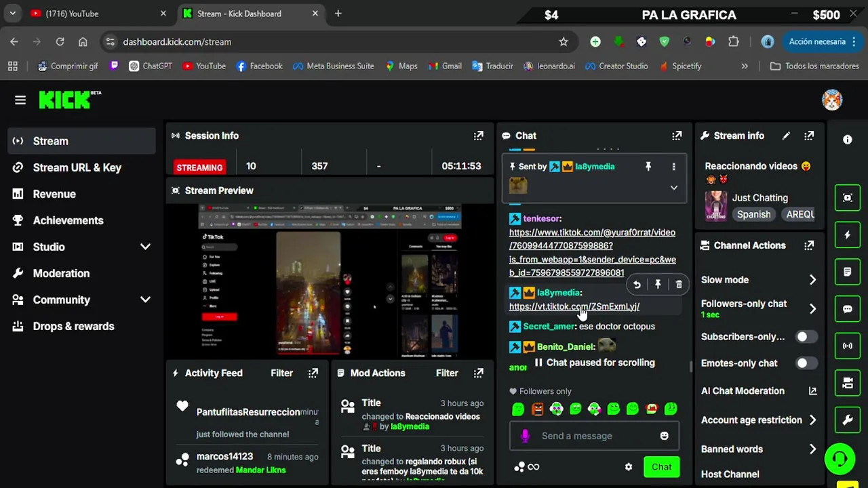Unpin the pinned chat message

pos(648,166)
